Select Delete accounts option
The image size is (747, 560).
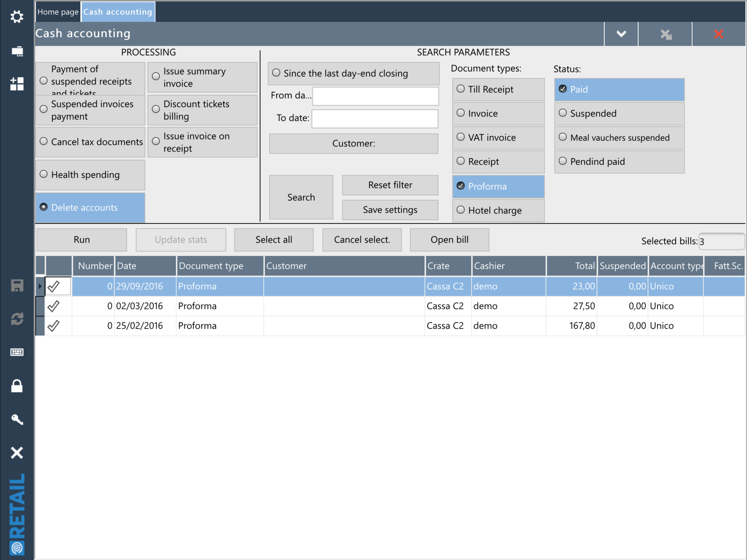coord(90,207)
